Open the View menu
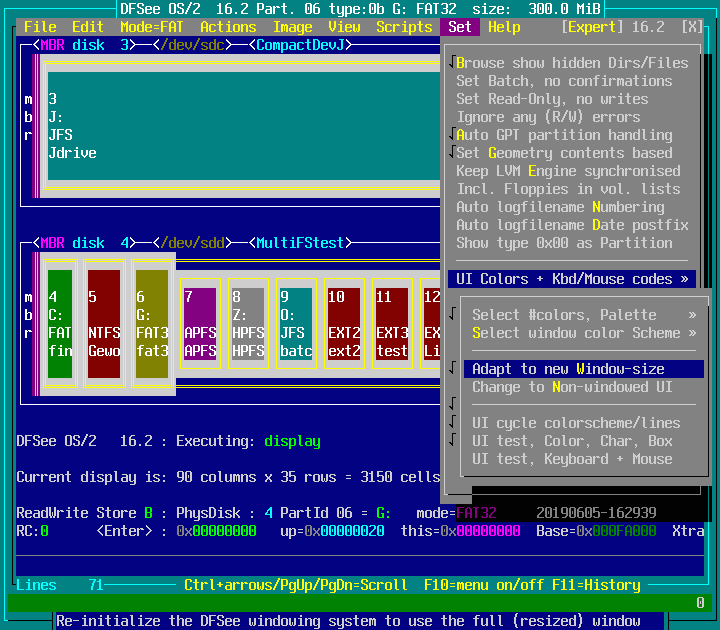This screenshot has height=630, width=720. coord(344,27)
